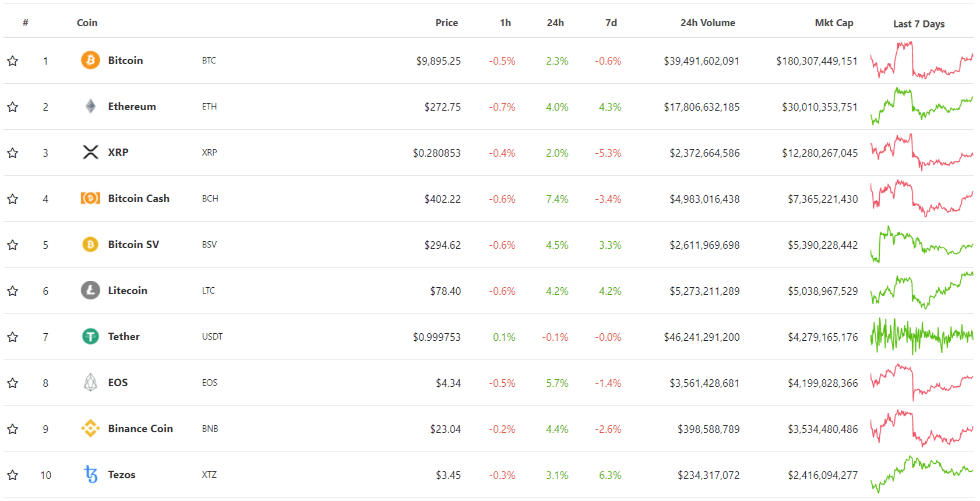Click XRP price $0.280853
This screenshot has width=980, height=501.
(x=436, y=153)
